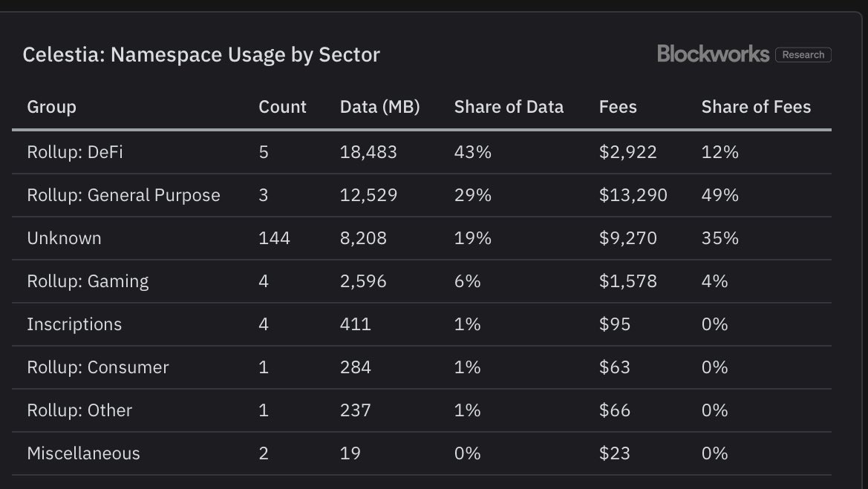Click the 8,208 data value
The image size is (868, 489).
[x=363, y=238]
